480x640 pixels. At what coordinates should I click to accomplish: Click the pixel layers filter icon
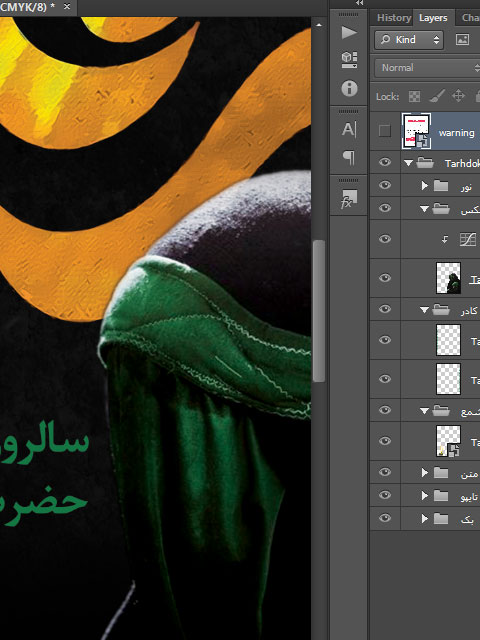point(462,40)
